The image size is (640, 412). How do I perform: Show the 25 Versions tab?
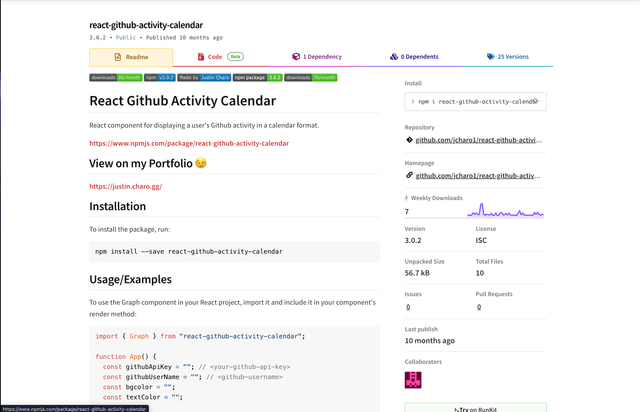coord(512,57)
